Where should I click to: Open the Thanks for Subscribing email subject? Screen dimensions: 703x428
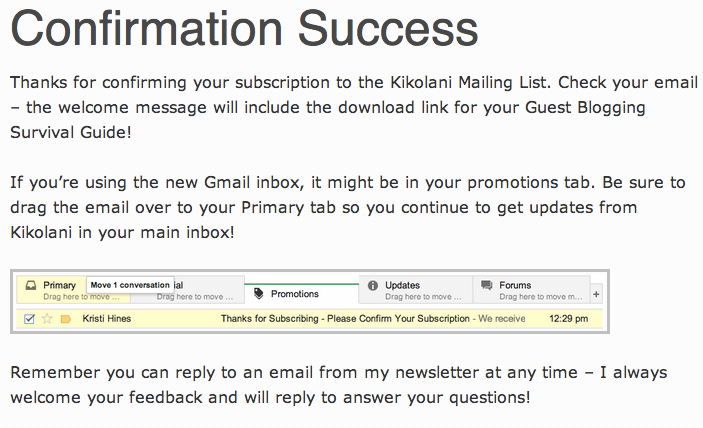click(345, 319)
